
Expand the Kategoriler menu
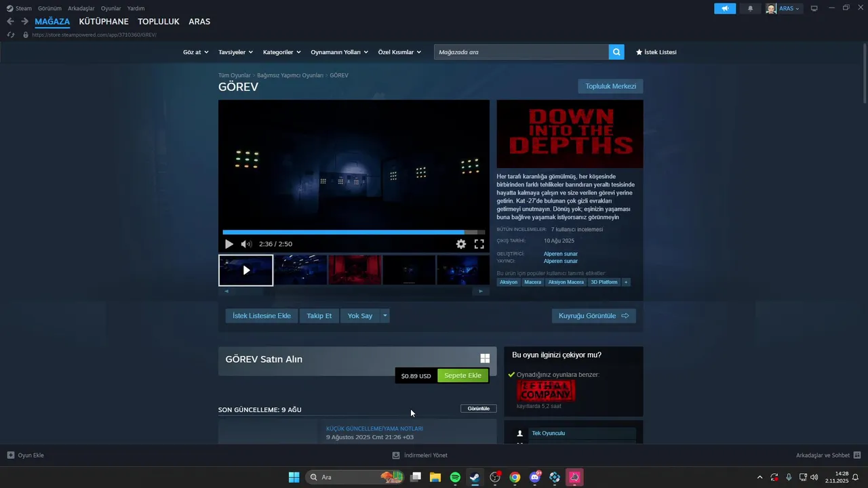click(x=281, y=52)
